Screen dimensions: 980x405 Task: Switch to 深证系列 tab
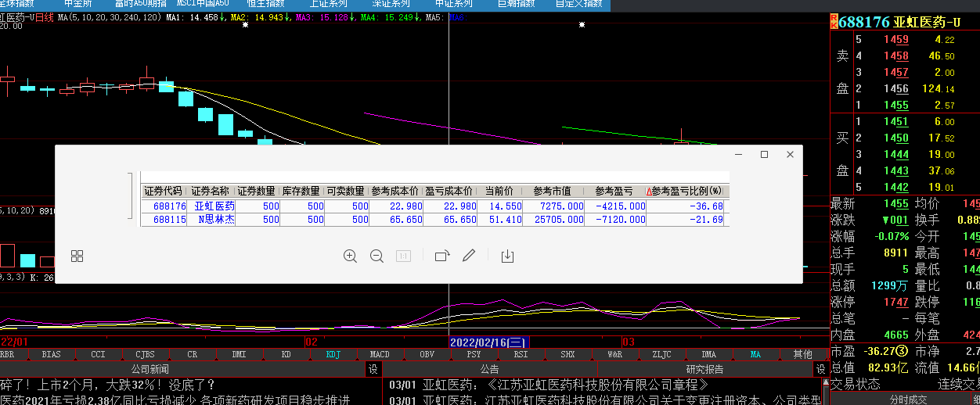click(391, 4)
